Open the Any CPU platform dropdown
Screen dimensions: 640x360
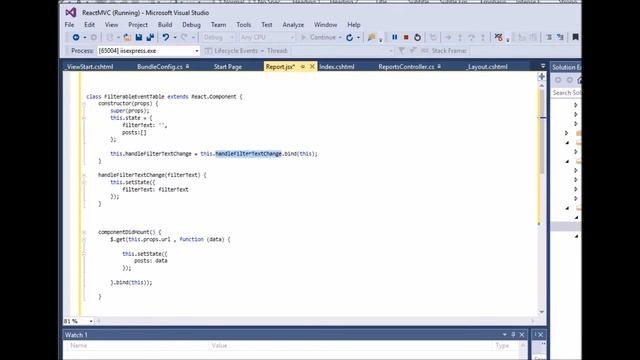[x=267, y=38]
